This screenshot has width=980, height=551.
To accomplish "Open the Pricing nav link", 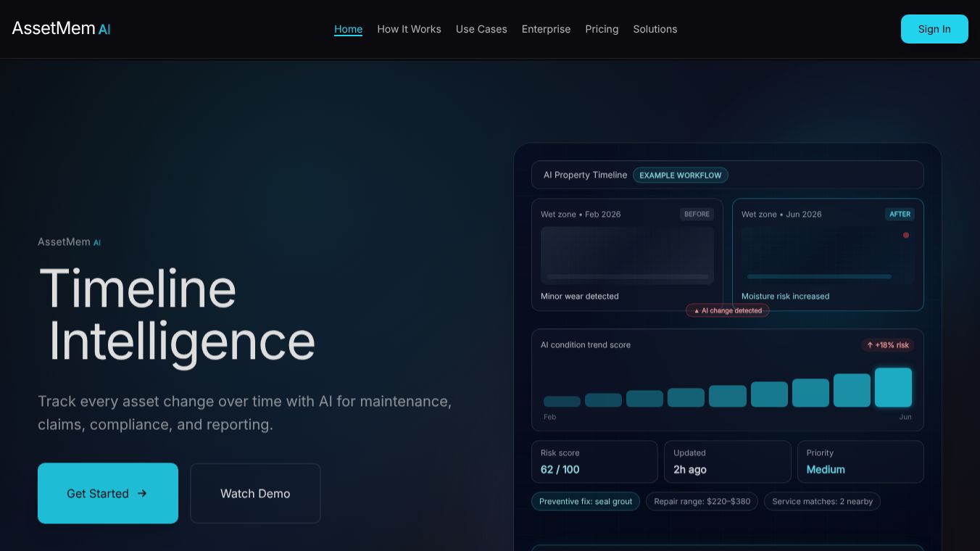I will coord(602,29).
